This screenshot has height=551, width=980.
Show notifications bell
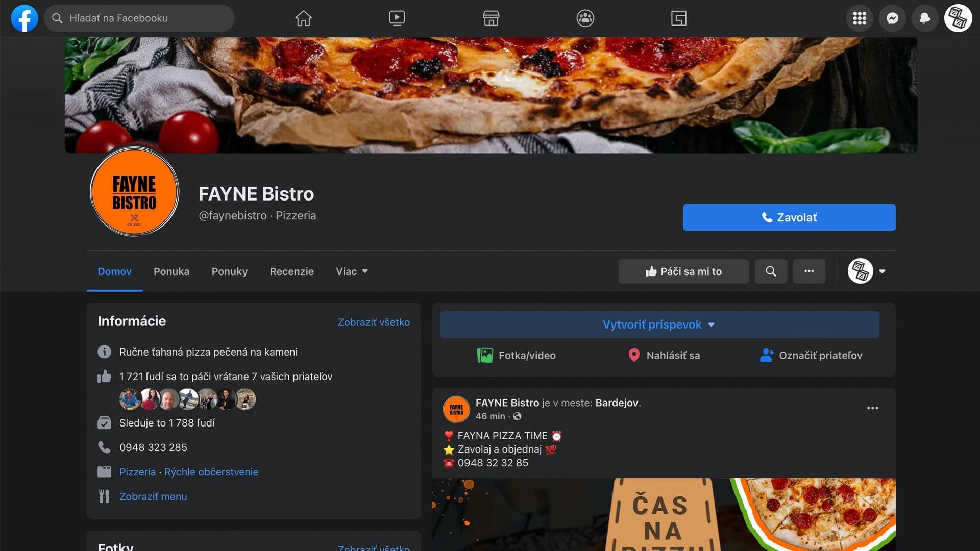tap(925, 18)
